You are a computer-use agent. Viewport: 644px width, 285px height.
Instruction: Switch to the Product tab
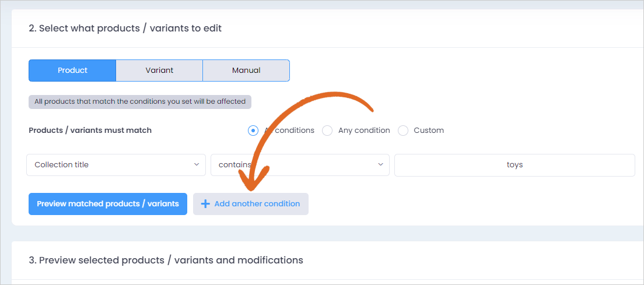pos(72,71)
